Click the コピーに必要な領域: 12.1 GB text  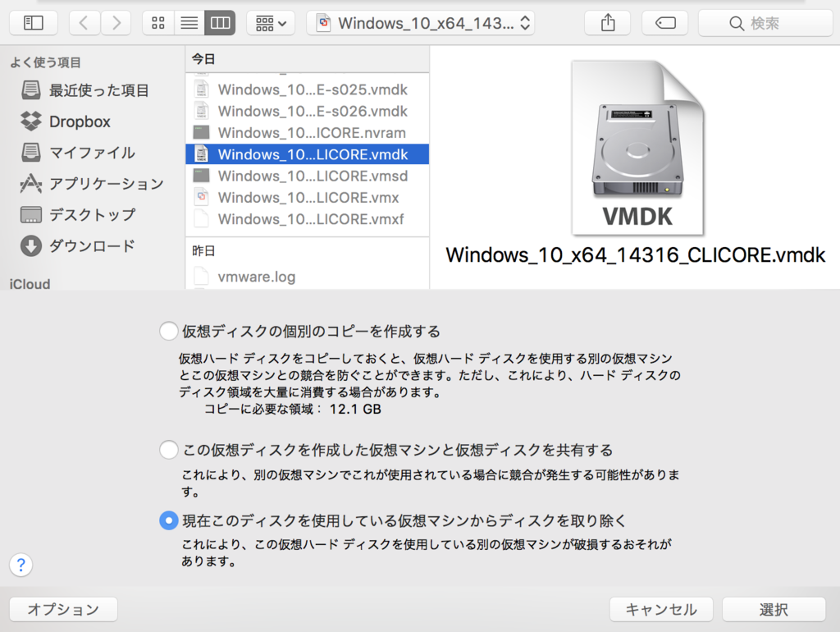(x=293, y=410)
